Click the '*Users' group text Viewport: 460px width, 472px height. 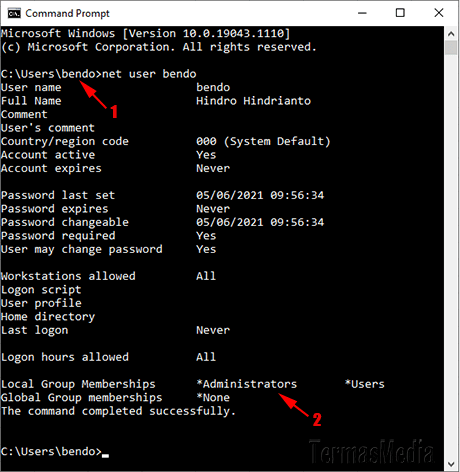coord(365,384)
